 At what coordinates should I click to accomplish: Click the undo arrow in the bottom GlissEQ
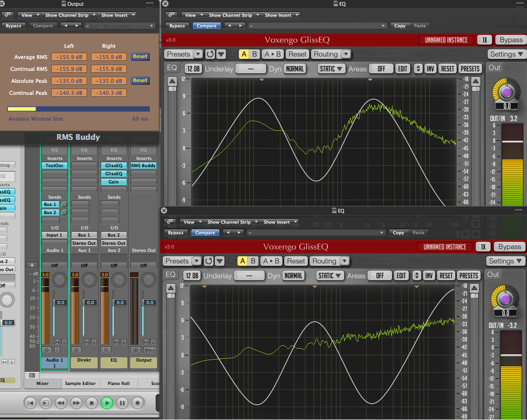pyautogui.click(x=209, y=261)
